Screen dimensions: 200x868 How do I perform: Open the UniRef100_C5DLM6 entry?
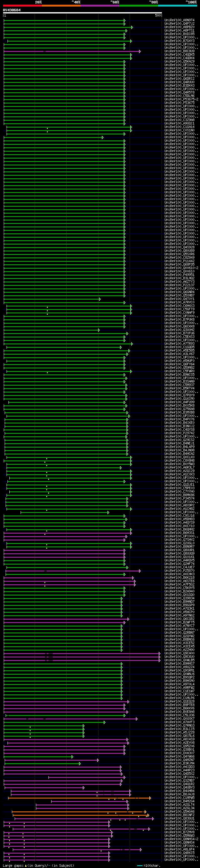(x=179, y=96)
